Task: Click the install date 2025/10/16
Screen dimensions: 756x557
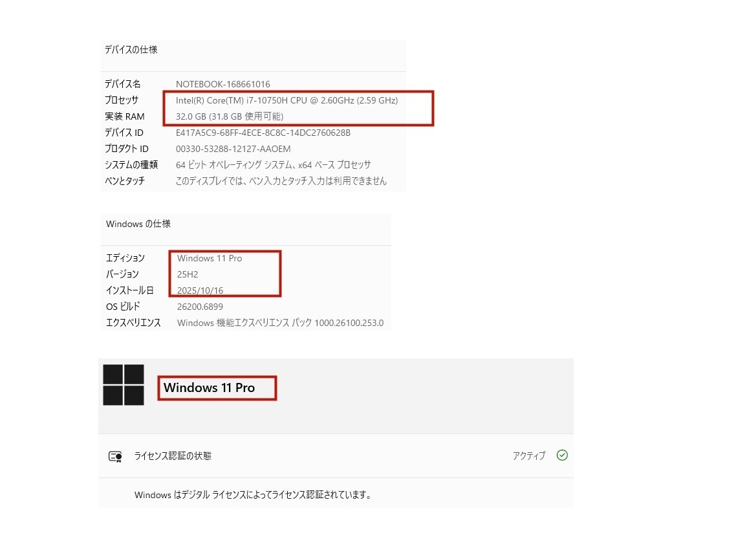Action: tap(200, 290)
